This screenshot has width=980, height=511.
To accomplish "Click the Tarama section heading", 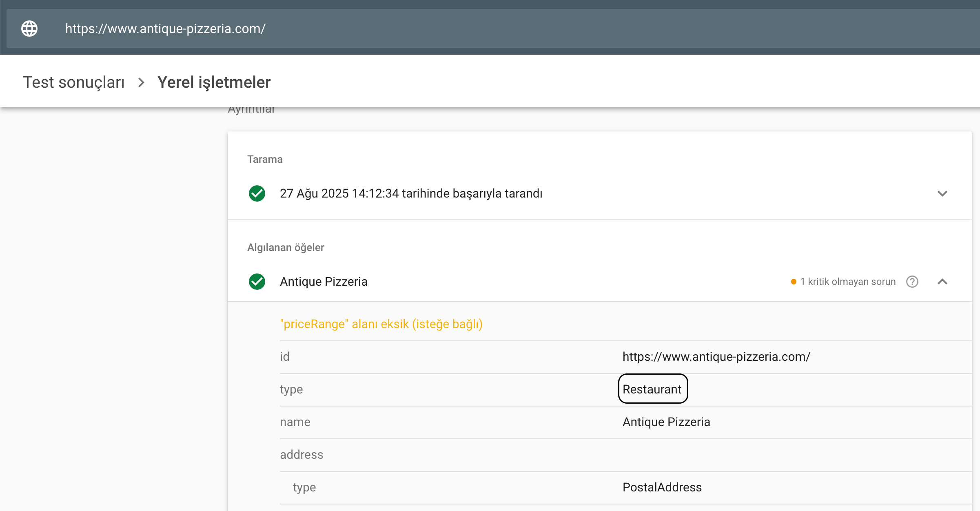I will [265, 159].
